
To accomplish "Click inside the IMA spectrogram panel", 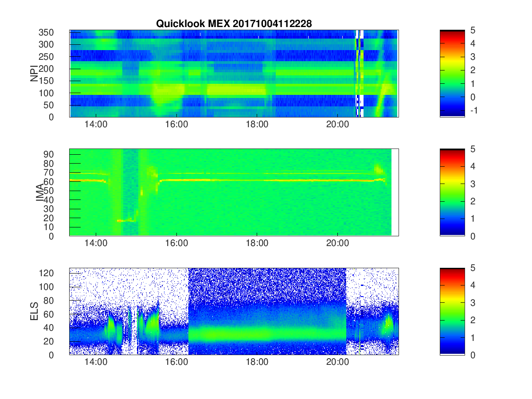I will (x=234, y=192).
